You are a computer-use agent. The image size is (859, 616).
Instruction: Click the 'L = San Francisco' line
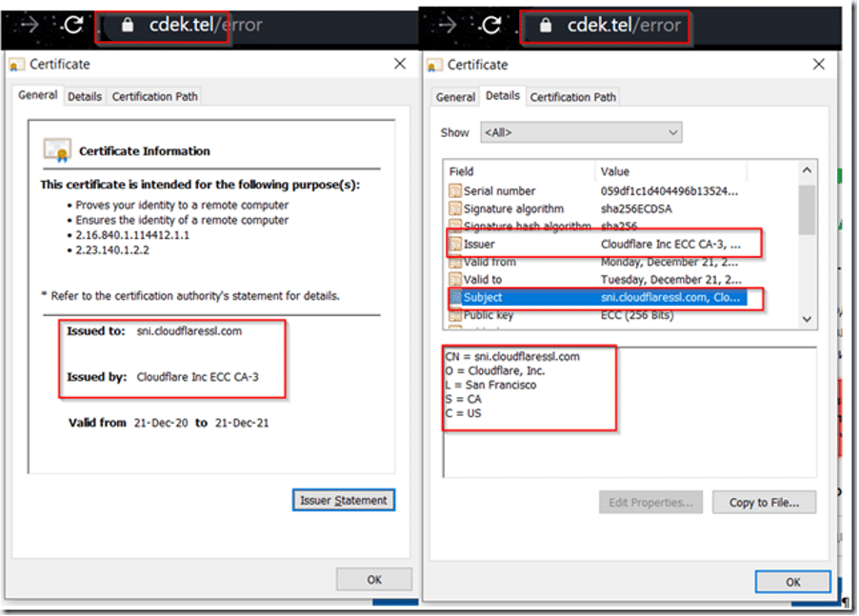[490, 385]
